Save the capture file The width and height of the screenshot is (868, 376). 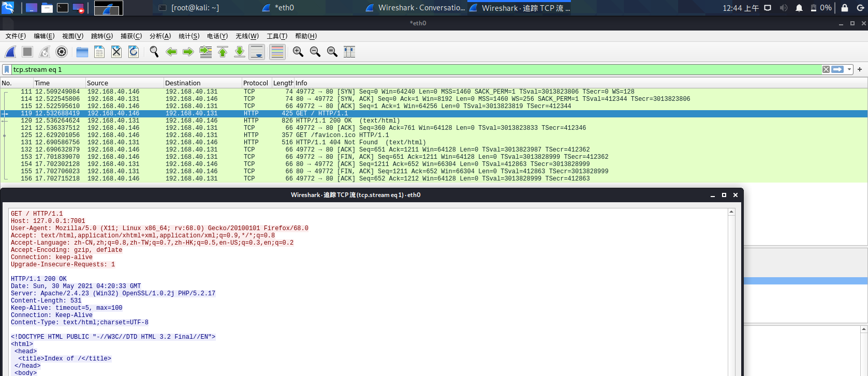coord(99,52)
